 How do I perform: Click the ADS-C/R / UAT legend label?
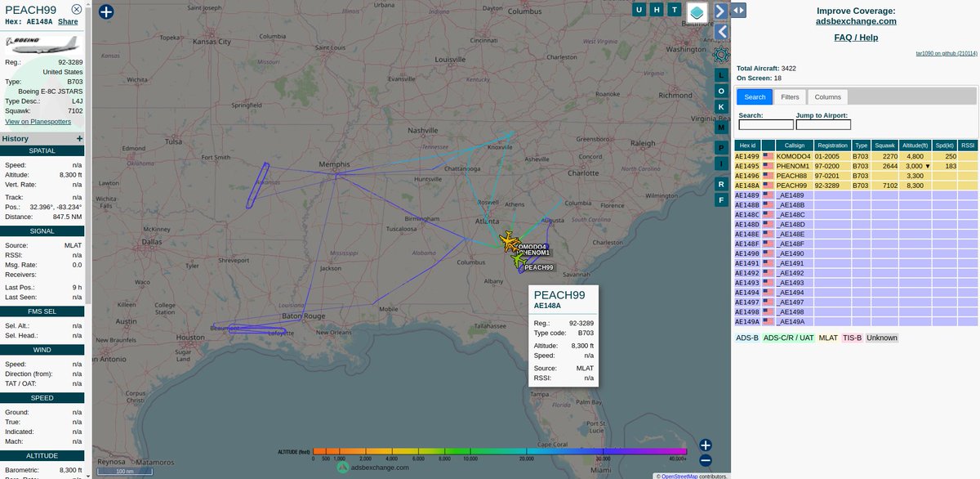point(789,338)
